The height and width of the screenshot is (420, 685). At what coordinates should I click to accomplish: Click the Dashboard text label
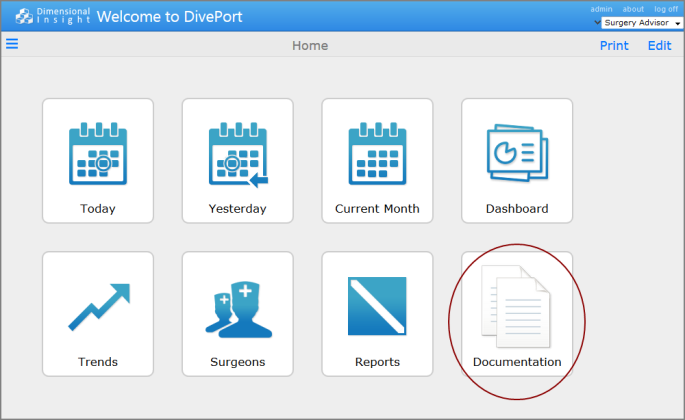point(517,209)
